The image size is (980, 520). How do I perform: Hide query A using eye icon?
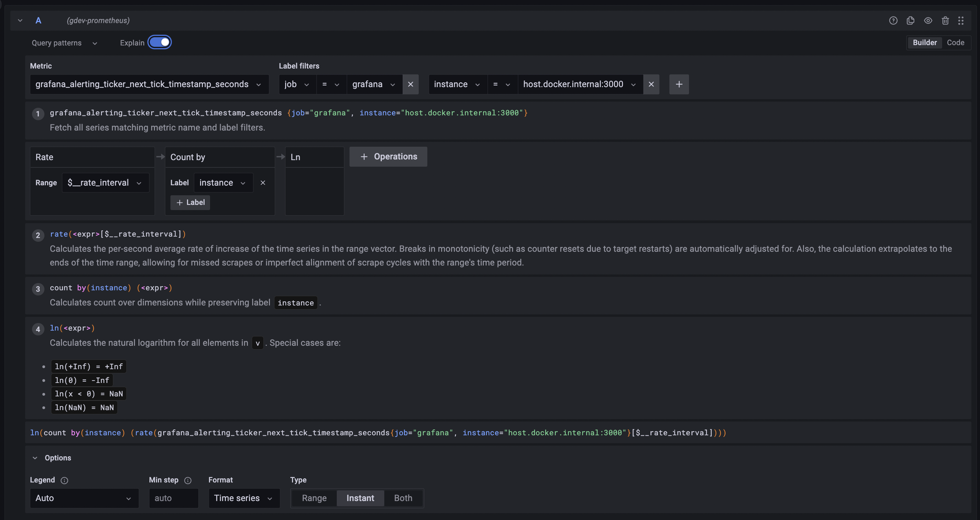(928, 21)
